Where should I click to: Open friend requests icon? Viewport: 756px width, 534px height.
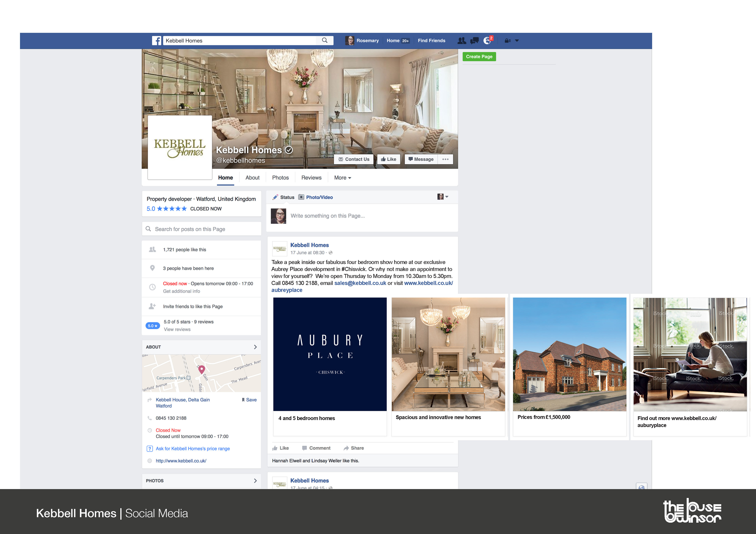click(462, 41)
